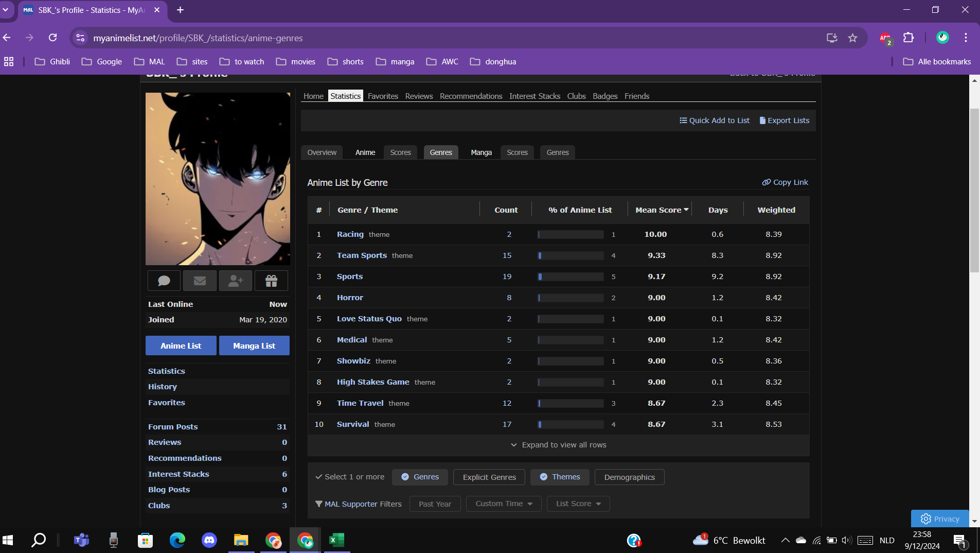Show hidden system tray icons chevron
This screenshot has height=553, width=980.
[x=785, y=540]
